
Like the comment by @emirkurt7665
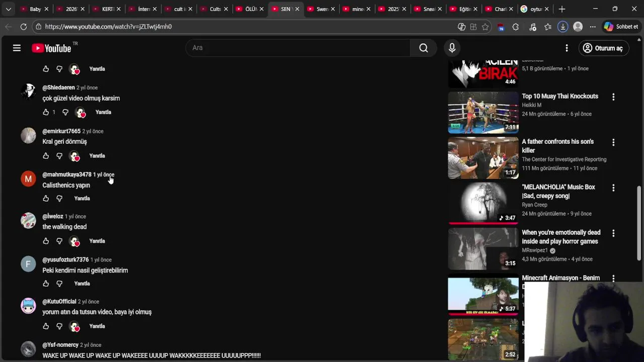46,156
